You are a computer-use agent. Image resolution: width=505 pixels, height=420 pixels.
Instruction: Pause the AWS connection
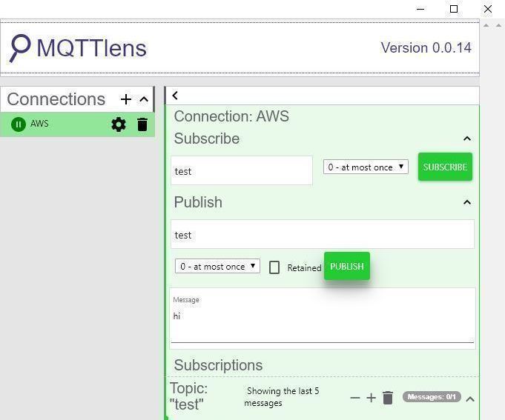click(19, 124)
